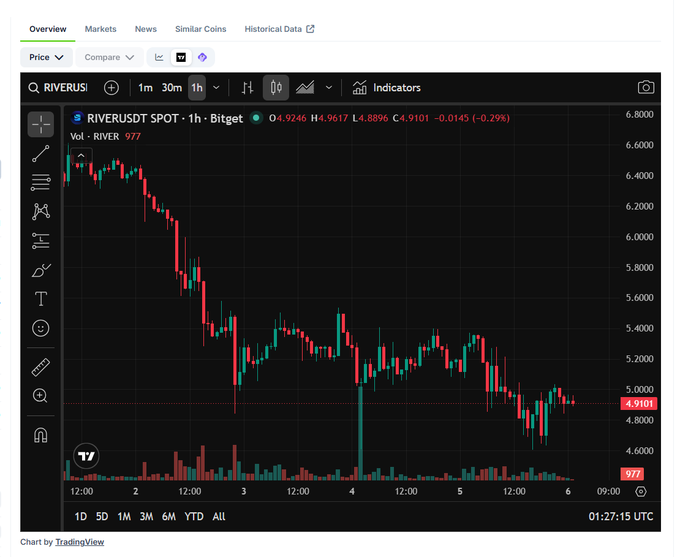This screenshot has width=680, height=557.
Task: Switch to the Overview tab
Action: tap(48, 29)
